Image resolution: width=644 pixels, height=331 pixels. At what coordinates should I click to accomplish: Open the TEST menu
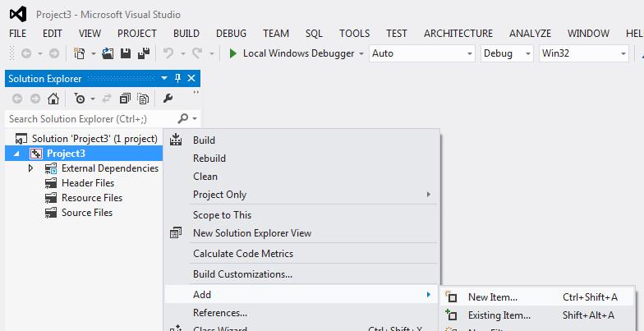tap(397, 33)
